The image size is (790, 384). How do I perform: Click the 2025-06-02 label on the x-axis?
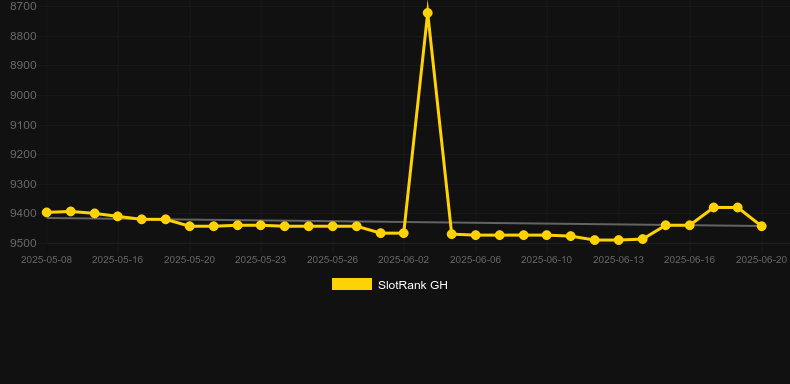point(404,260)
